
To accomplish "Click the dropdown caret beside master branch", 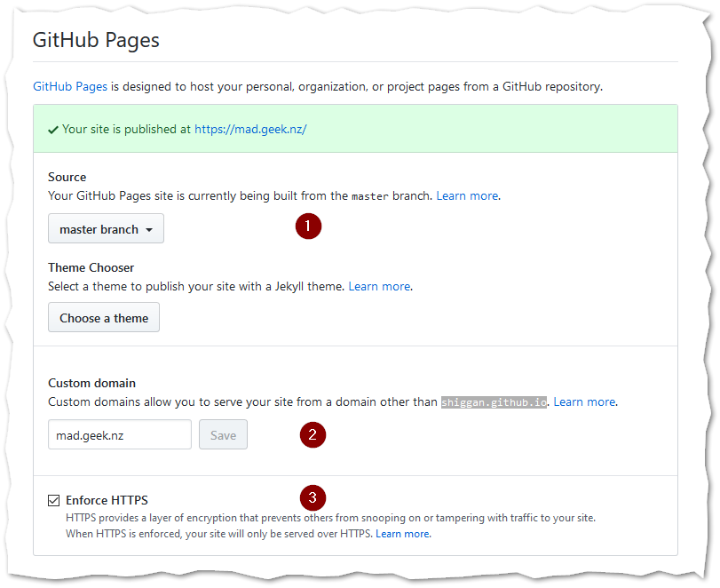I will point(149,230).
